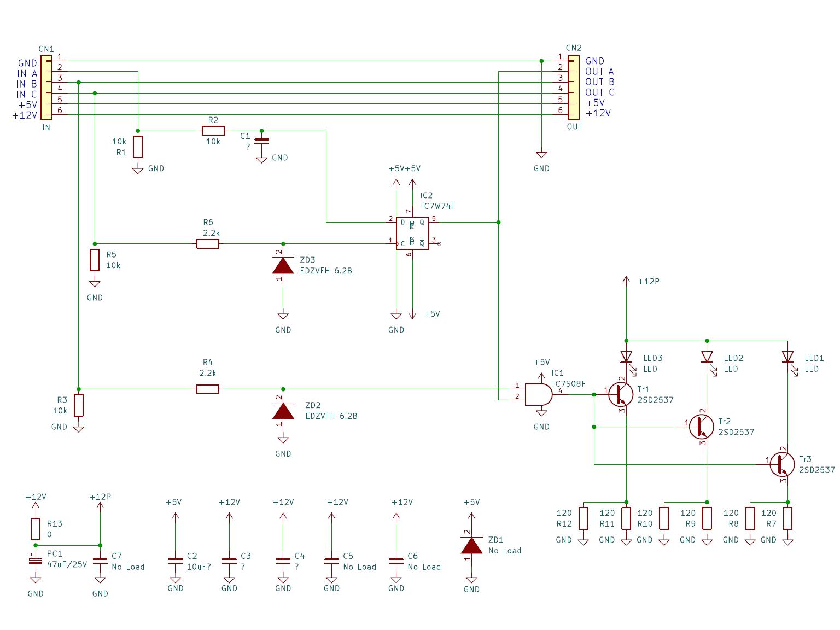Screen dimensions: 840x630
Task: Click the IC2 TC7W74F flip-flop symbol
Action: point(412,233)
